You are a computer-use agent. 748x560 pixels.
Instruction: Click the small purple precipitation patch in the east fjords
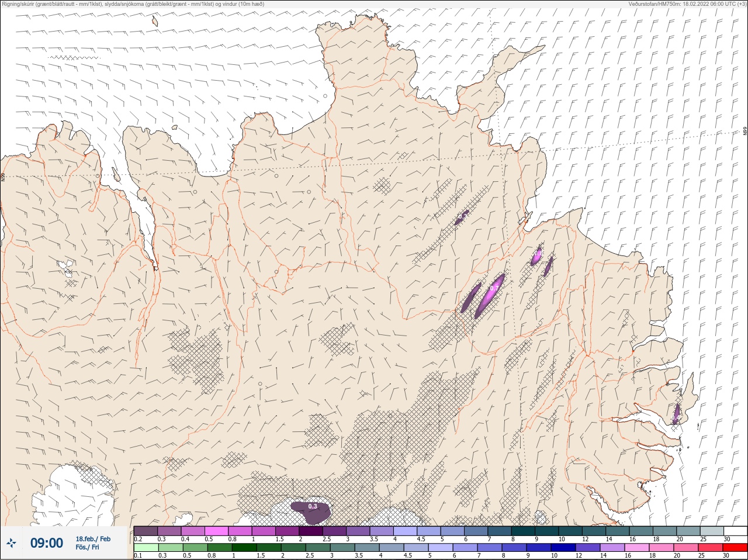tap(677, 413)
